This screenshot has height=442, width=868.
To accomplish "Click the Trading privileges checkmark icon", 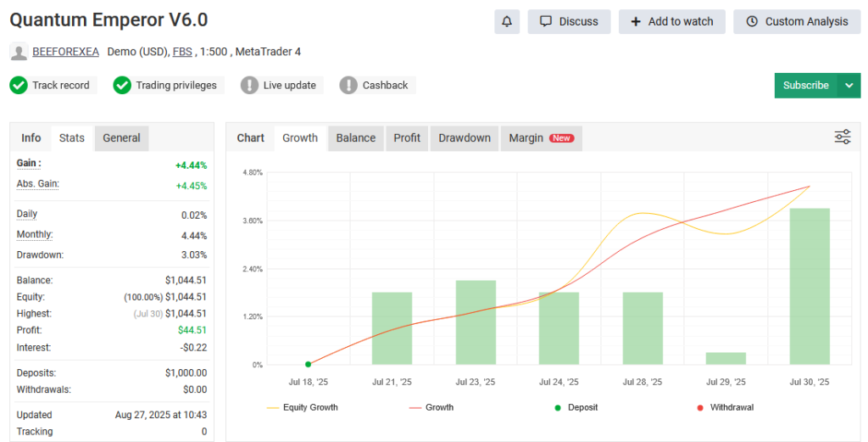I will tap(122, 85).
